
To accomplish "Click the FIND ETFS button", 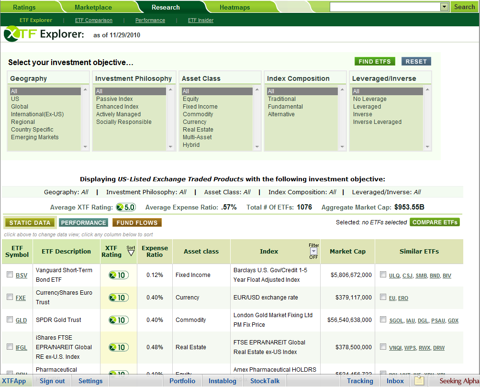I will (375, 61).
